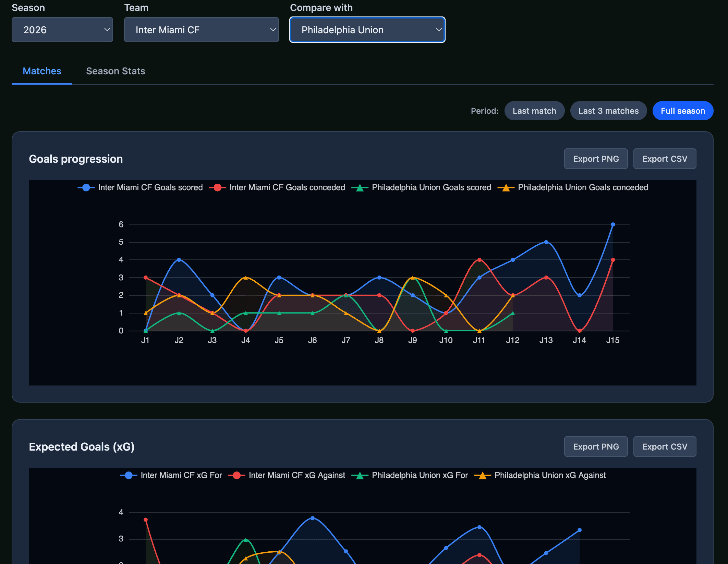This screenshot has width=728, height=564.
Task: Export Expected Goals data as CSV
Action: click(665, 446)
